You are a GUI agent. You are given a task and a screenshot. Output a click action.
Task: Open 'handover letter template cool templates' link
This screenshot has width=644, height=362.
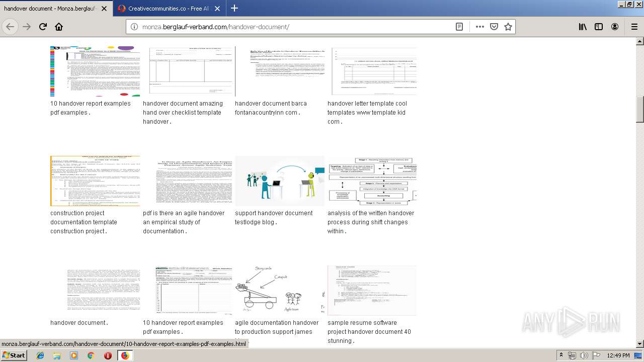click(367, 113)
